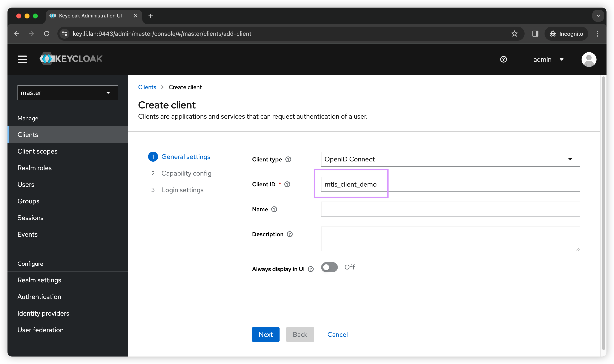
Task: Toggle Always display in UI switch
Action: [x=329, y=267]
